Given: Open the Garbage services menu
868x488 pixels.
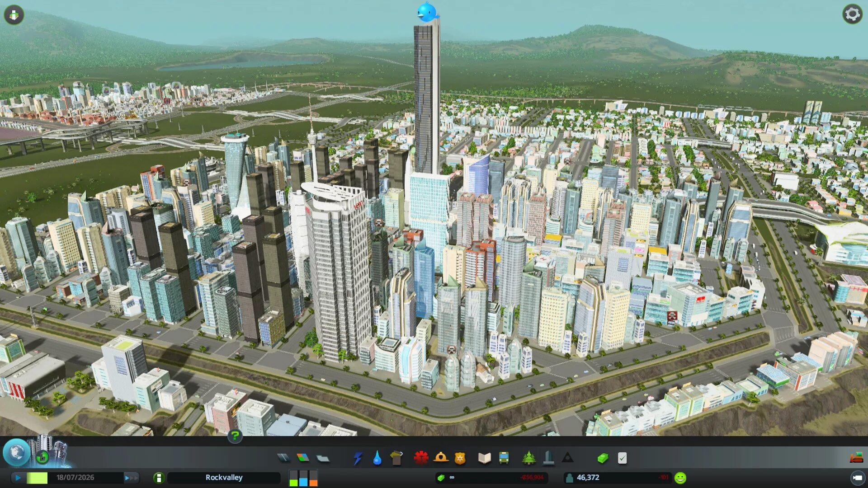Looking at the screenshot, I should pyautogui.click(x=396, y=458).
